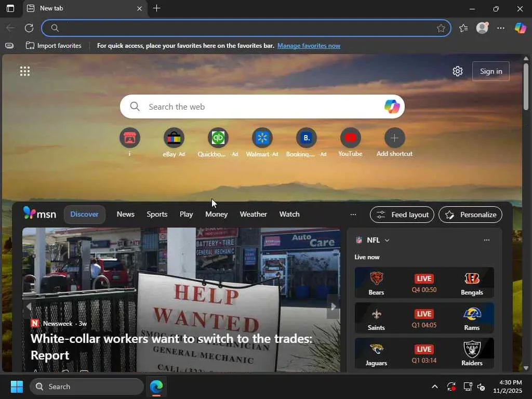Open the Watch tab
532x399 pixels.
[x=289, y=215]
